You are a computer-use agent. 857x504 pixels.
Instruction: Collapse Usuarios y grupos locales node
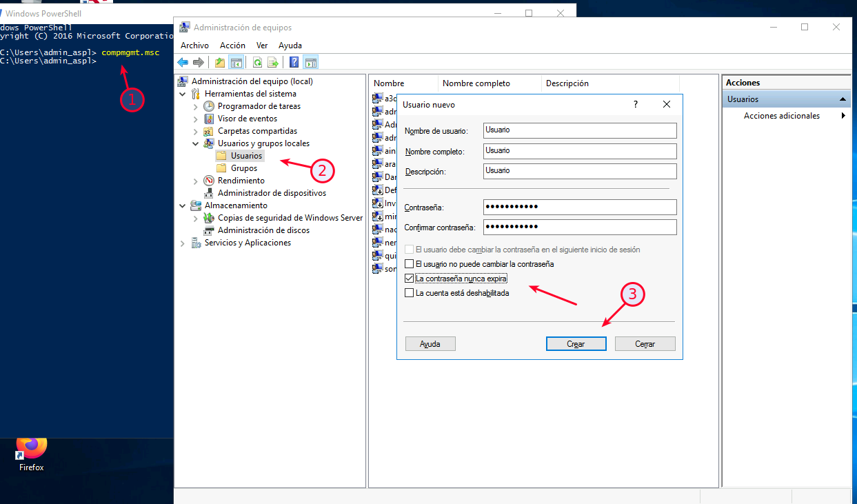195,143
